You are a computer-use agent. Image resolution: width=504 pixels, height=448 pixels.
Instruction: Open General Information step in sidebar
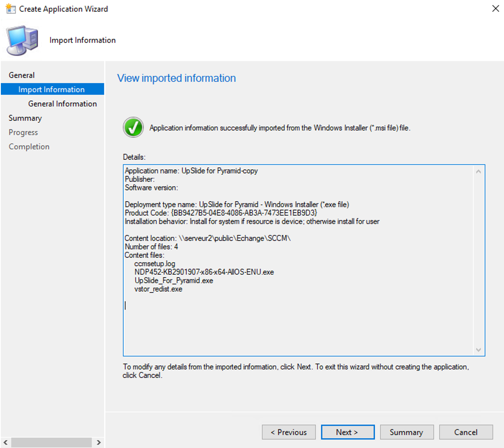click(x=62, y=104)
